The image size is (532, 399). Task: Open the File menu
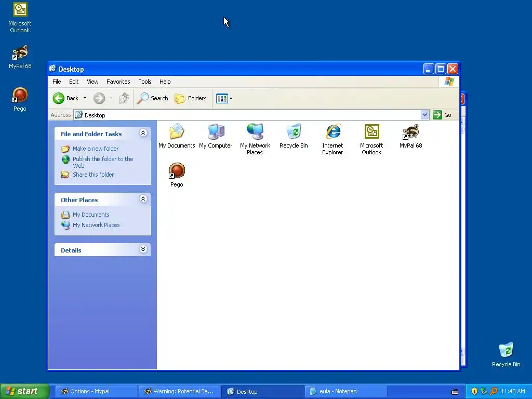[x=57, y=82]
